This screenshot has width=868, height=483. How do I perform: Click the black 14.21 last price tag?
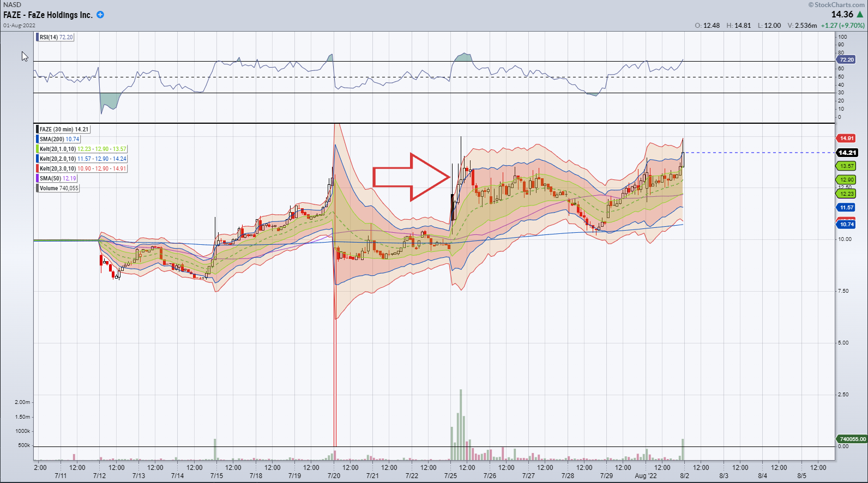pyautogui.click(x=847, y=153)
